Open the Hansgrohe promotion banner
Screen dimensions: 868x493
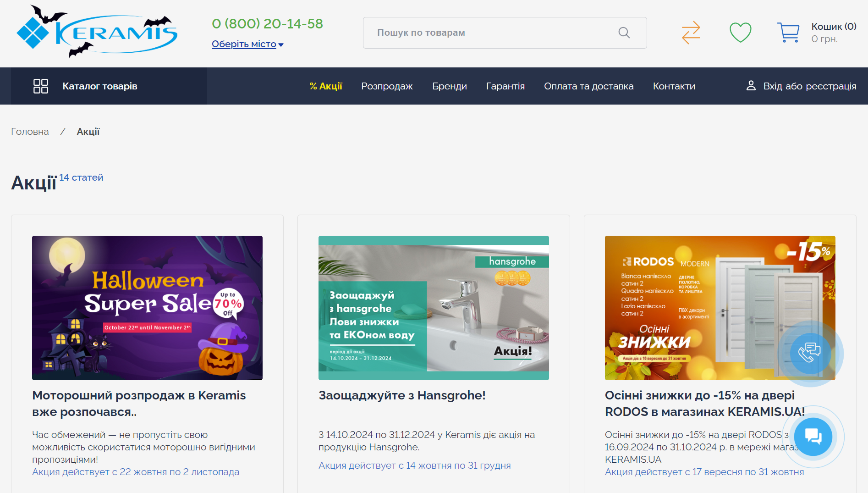coord(434,308)
